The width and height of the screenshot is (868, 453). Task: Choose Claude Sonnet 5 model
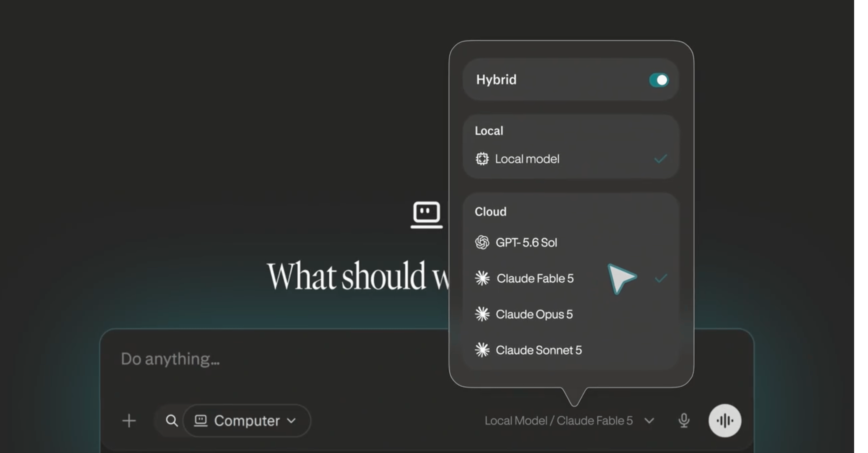pos(570,350)
